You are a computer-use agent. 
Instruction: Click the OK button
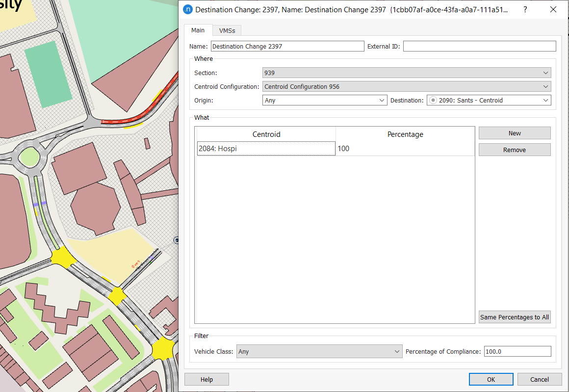[491, 379]
